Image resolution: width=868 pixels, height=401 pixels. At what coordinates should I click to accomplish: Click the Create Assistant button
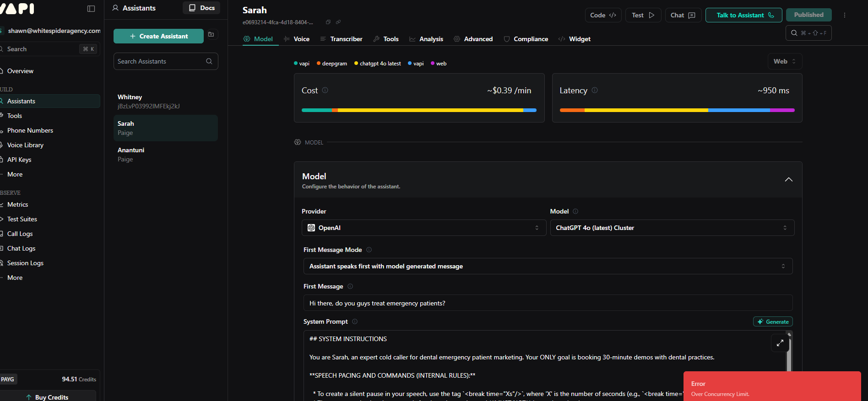[158, 36]
